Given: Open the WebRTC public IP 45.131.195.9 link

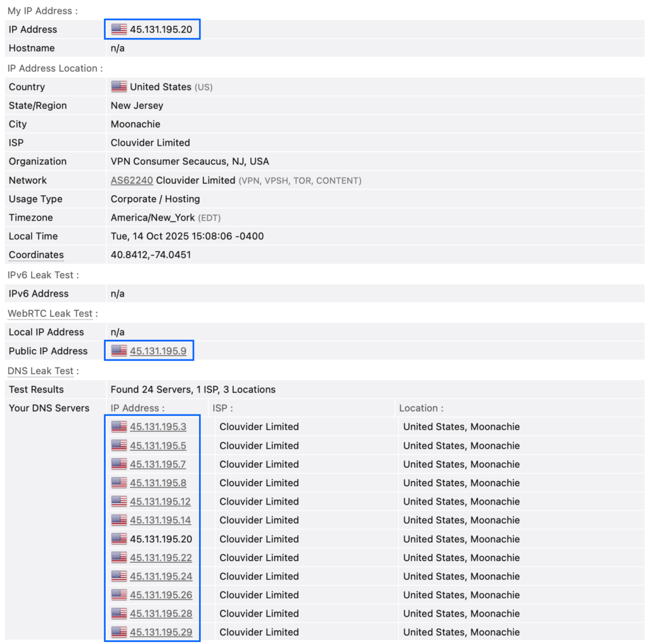Looking at the screenshot, I should click(x=158, y=351).
